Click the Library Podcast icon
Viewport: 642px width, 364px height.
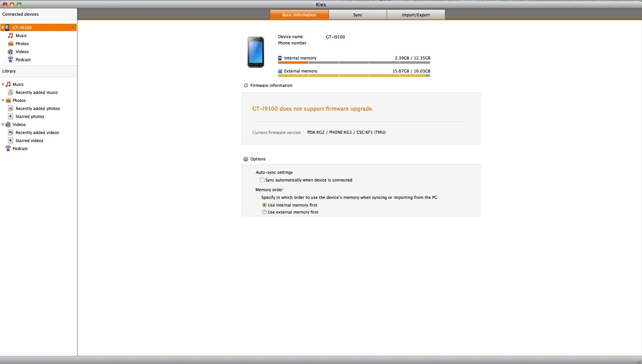[8, 148]
